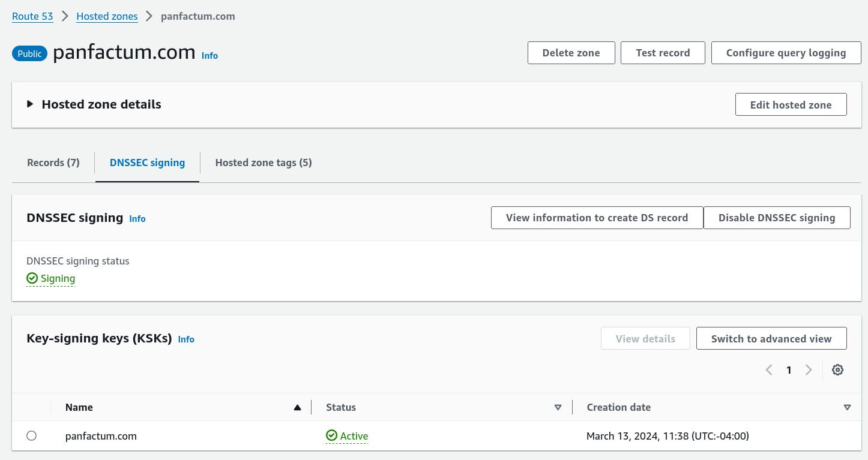
Task: Click the green checkmark beside Signing status
Action: (32, 278)
